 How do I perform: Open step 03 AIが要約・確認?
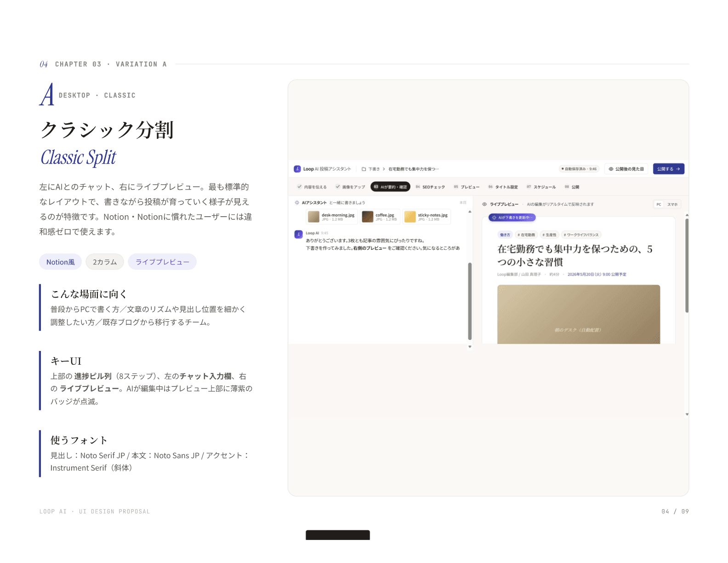(x=390, y=187)
